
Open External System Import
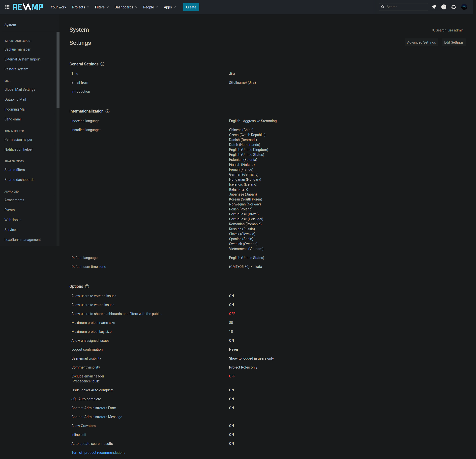[x=22, y=59]
